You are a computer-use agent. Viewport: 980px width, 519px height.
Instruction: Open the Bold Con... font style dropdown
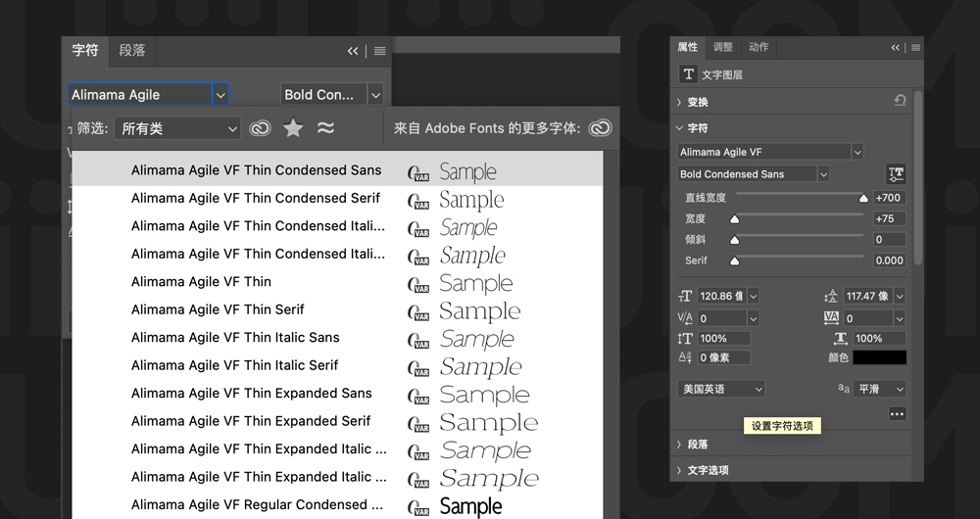375,95
